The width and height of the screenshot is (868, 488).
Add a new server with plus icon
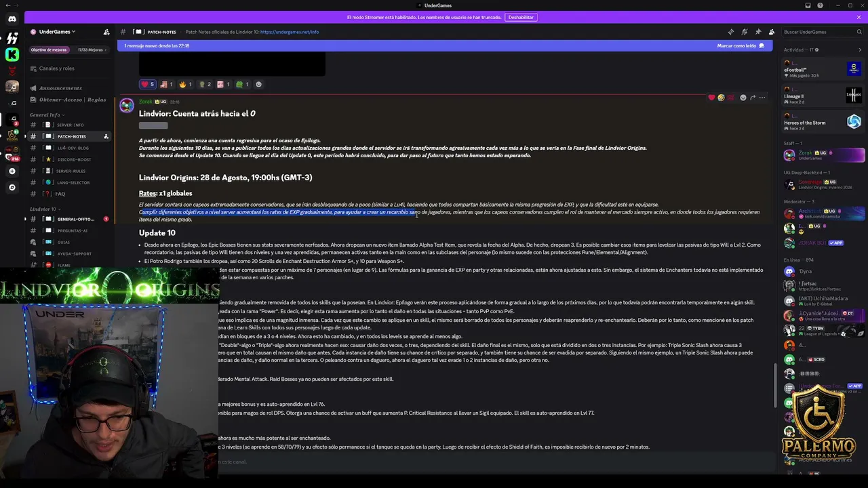(12, 171)
